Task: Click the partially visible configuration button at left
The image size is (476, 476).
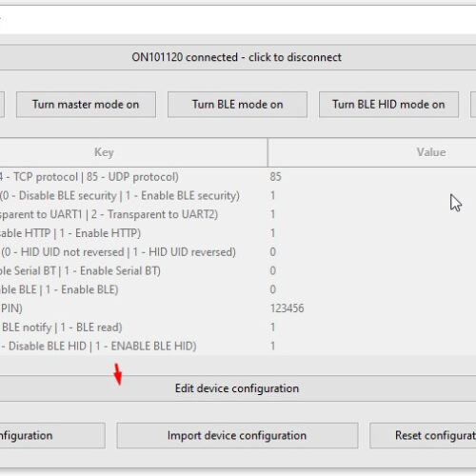Action: coord(52,435)
